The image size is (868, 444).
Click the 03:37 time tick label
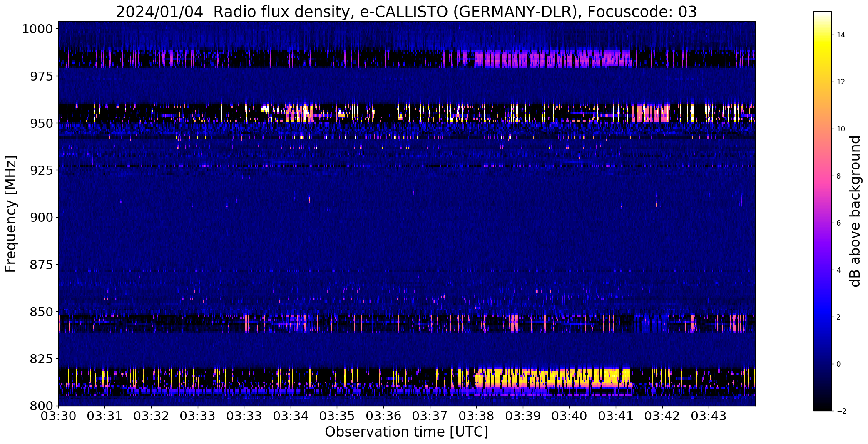click(430, 416)
